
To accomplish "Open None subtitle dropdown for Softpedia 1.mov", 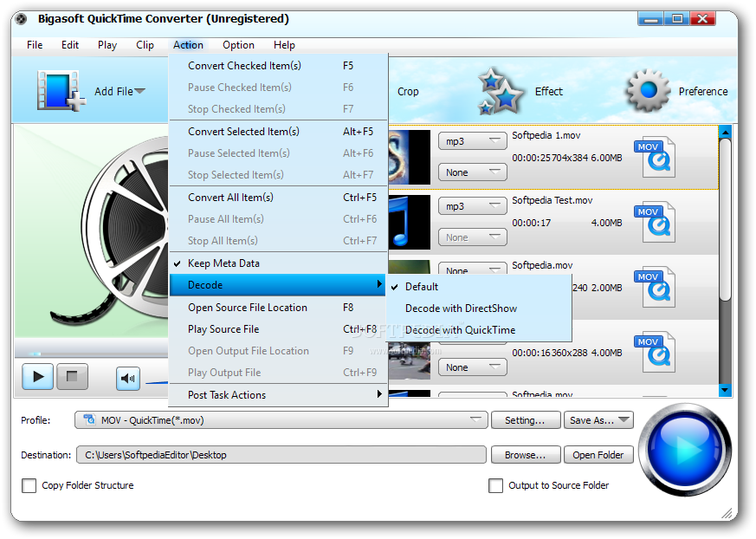I will 473,172.
